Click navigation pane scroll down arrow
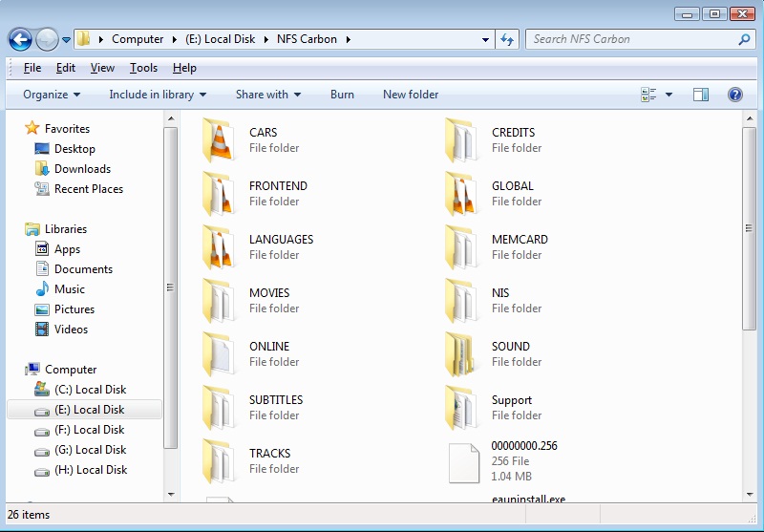The width and height of the screenshot is (764, 532). tap(171, 495)
